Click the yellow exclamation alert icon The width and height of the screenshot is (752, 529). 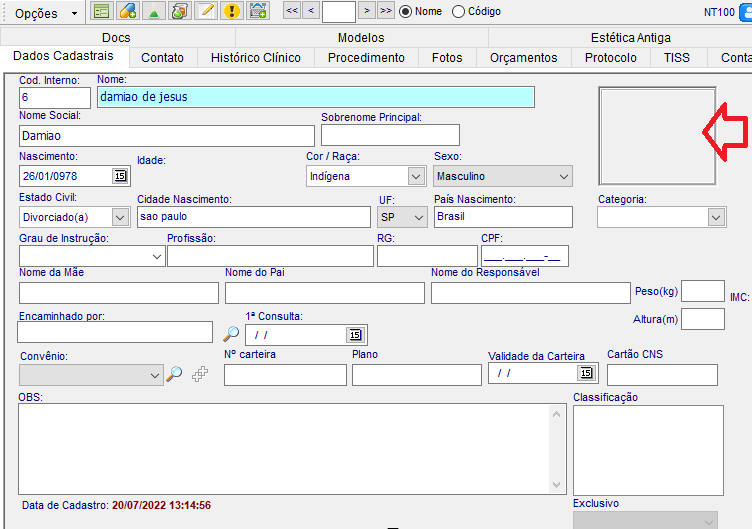231,12
